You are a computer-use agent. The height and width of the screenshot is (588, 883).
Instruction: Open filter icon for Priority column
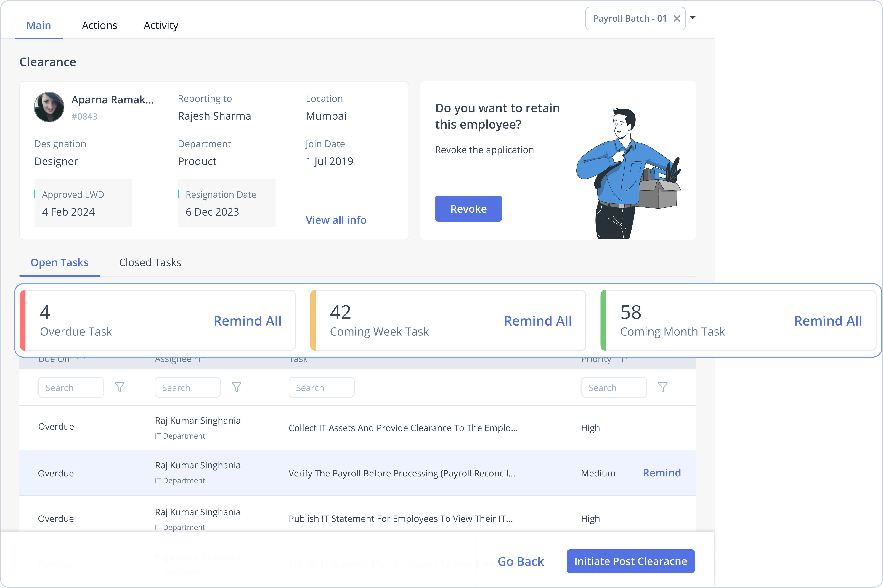click(x=663, y=387)
